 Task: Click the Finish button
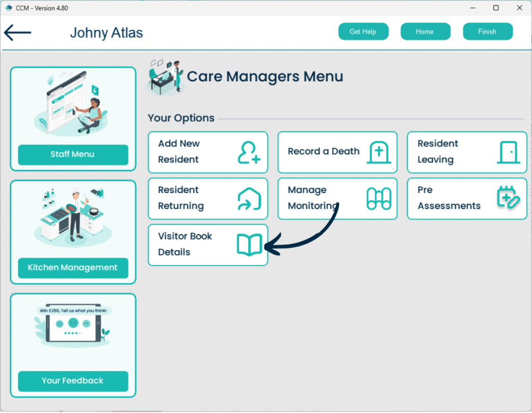click(x=487, y=32)
